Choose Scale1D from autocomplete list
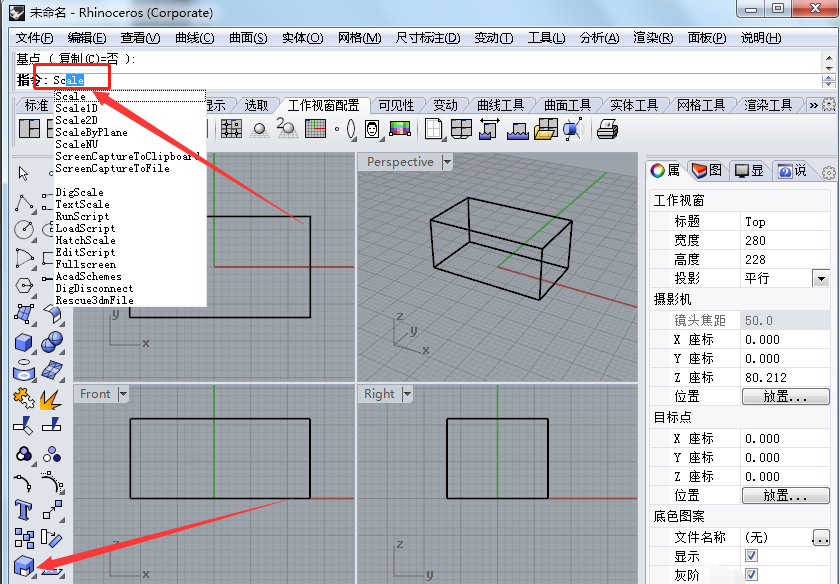 point(77,108)
